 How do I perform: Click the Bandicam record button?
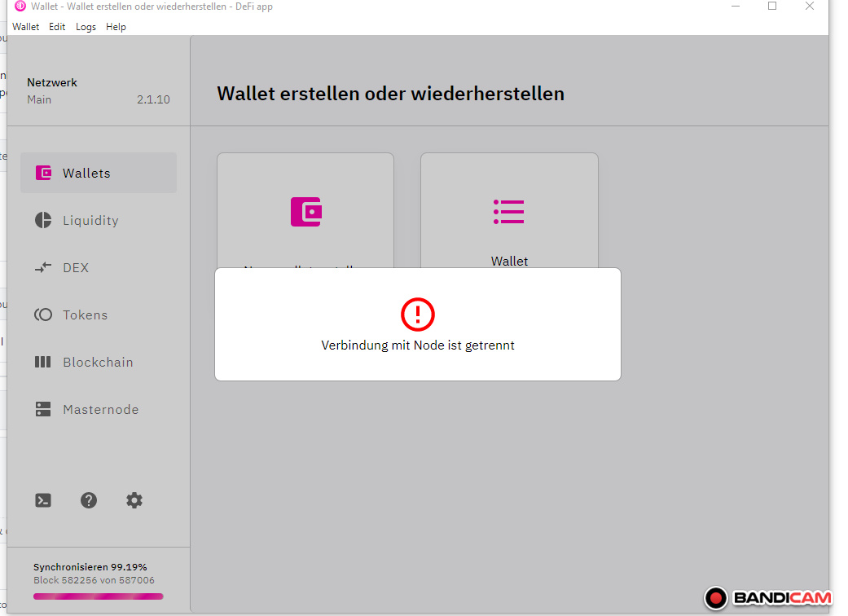tap(716, 598)
